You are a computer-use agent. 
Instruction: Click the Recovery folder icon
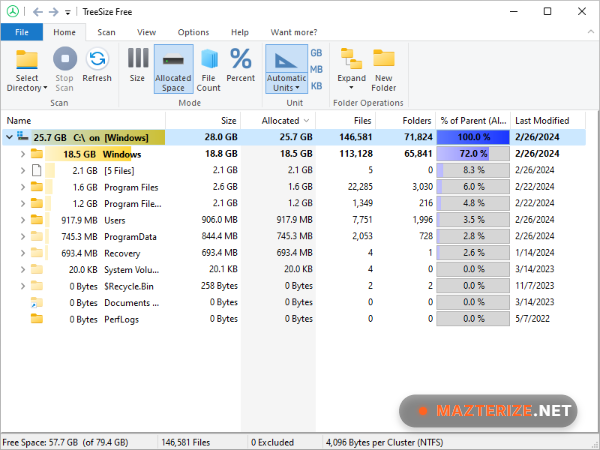click(37, 253)
